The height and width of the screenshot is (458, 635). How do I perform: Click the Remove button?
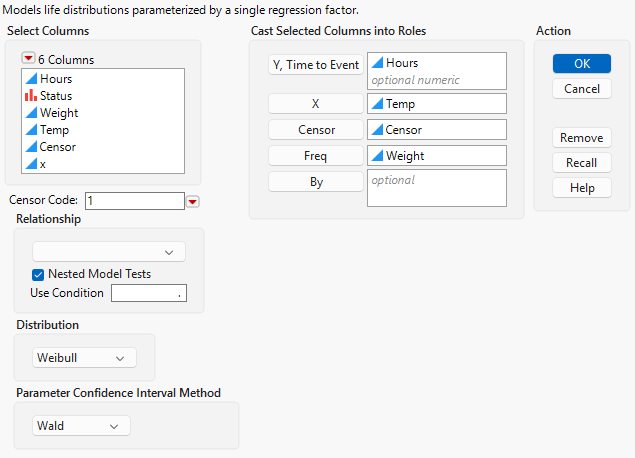pyautogui.click(x=581, y=138)
